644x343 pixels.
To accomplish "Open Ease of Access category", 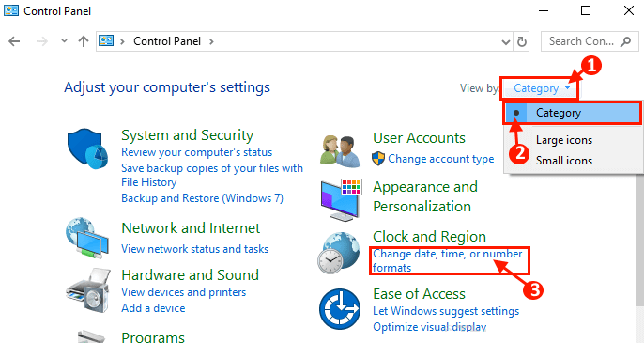I will click(x=419, y=293).
